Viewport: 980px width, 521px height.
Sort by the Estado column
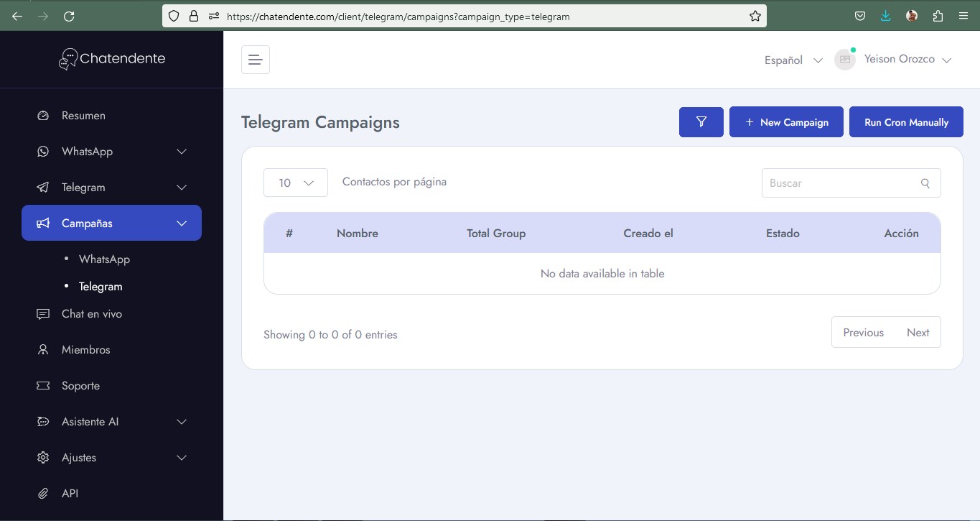(783, 234)
